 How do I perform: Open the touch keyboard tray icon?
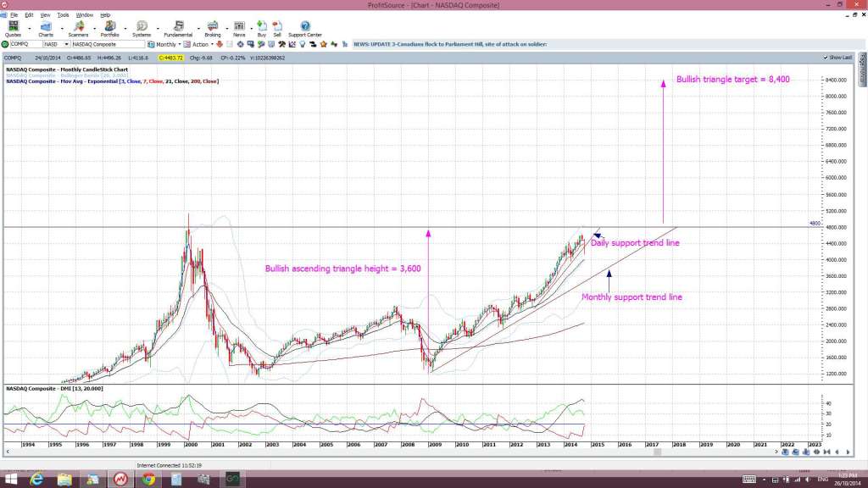(x=749, y=480)
